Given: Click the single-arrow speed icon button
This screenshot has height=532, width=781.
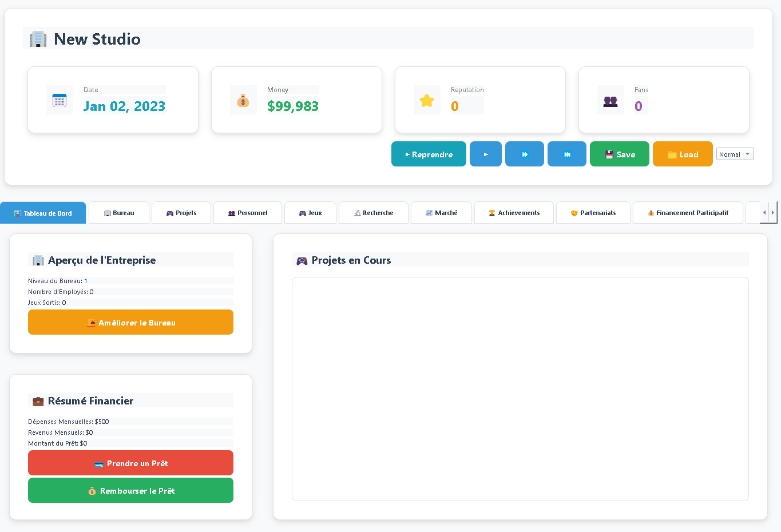Looking at the screenshot, I should (485, 154).
